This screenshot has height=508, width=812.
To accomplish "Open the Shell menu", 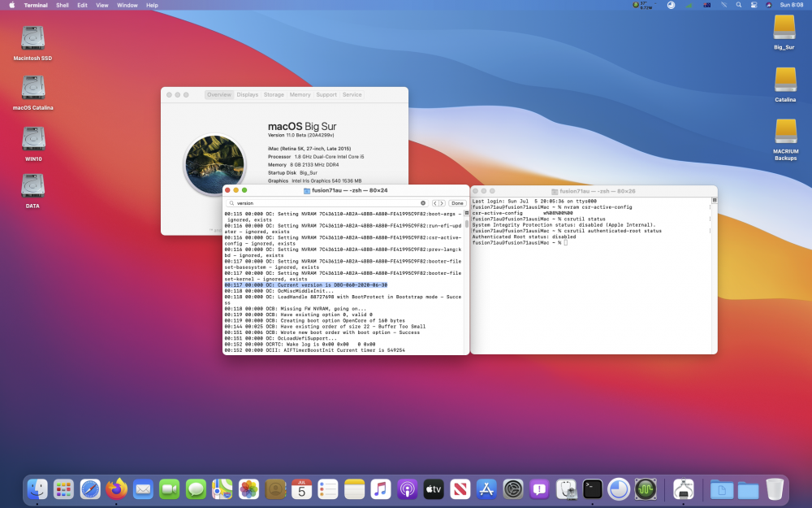I will point(63,5).
